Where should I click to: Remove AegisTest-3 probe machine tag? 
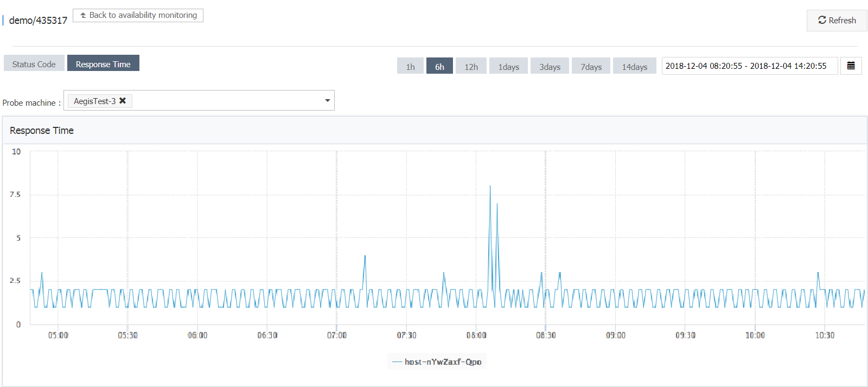(123, 101)
